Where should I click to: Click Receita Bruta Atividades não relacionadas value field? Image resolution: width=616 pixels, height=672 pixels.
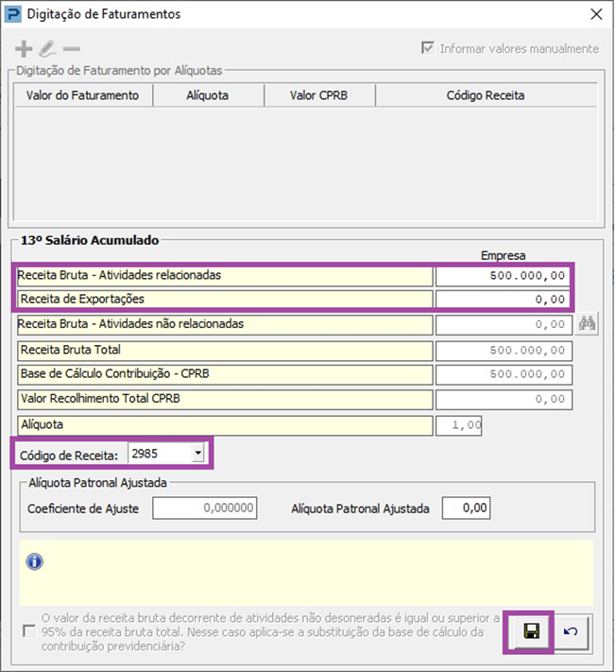[x=504, y=325]
